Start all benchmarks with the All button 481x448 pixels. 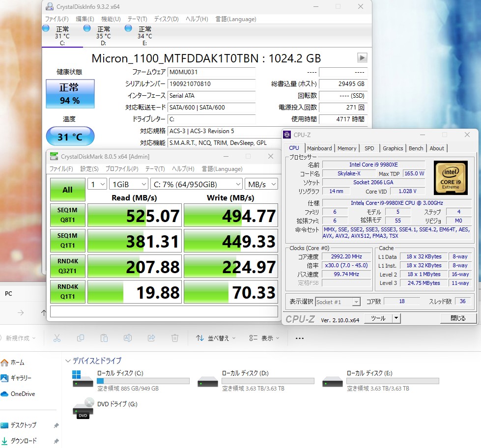pyautogui.click(x=67, y=190)
